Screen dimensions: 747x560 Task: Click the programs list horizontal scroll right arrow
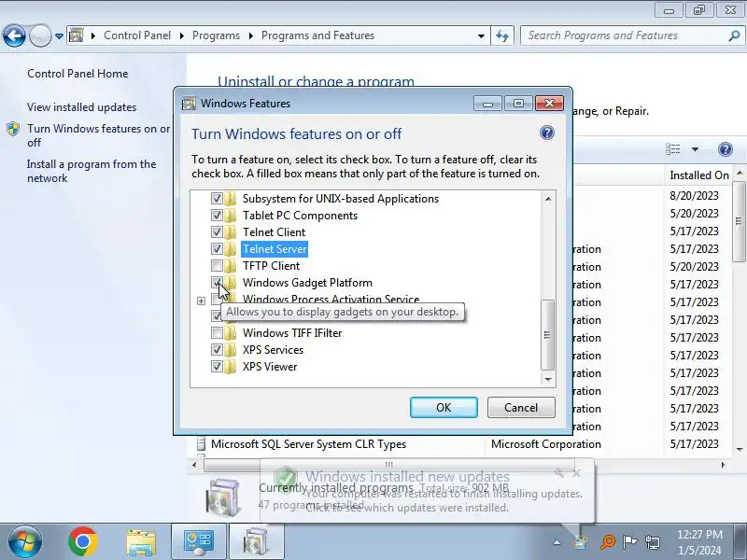[x=723, y=465]
